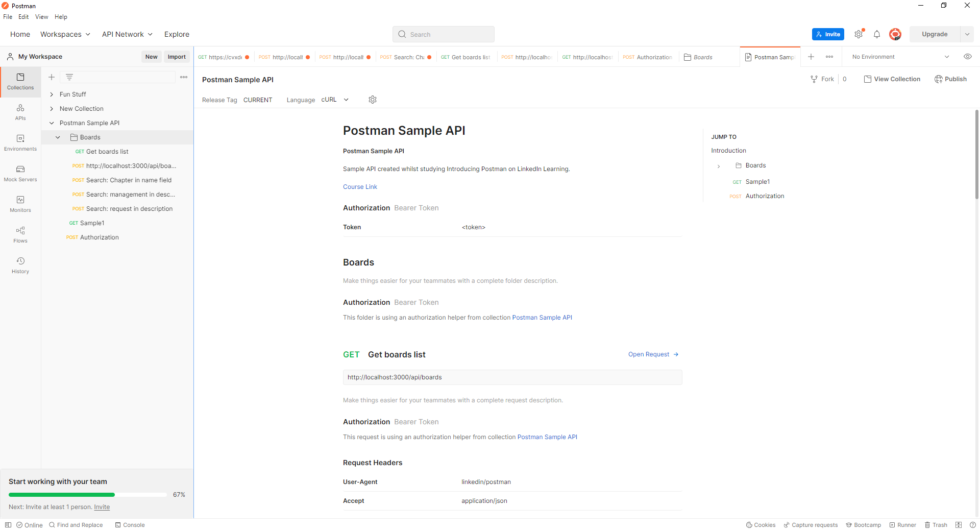Click the environment quick look eye icon

click(968, 57)
